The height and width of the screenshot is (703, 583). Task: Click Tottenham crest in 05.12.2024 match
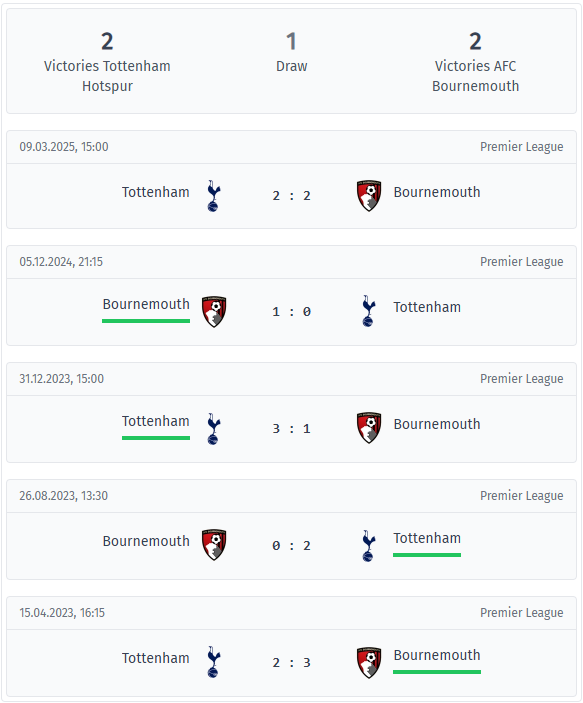tap(369, 311)
